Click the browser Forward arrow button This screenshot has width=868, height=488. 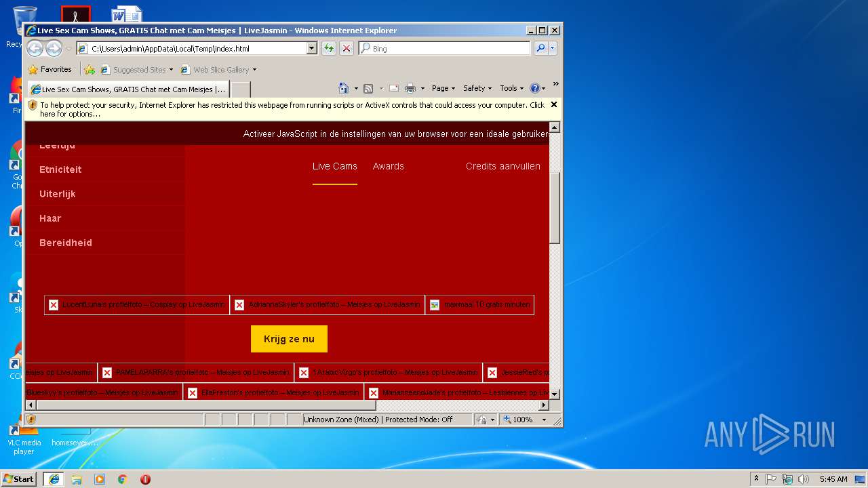54,48
